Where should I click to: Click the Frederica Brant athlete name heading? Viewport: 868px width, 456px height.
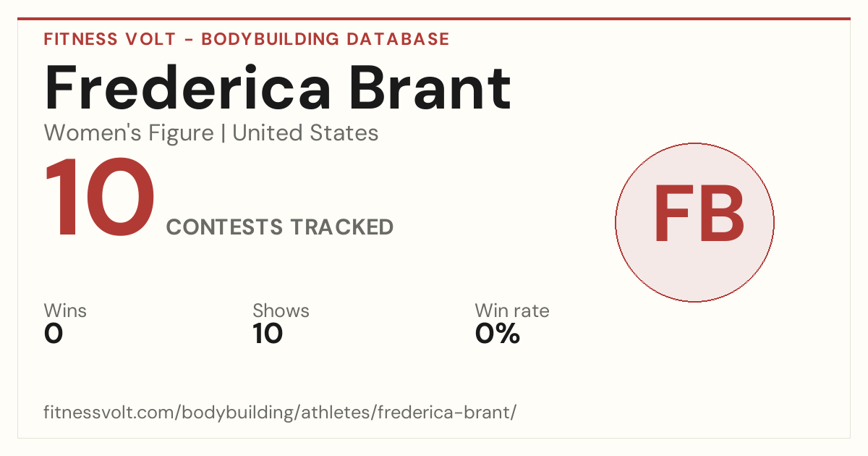(278, 88)
